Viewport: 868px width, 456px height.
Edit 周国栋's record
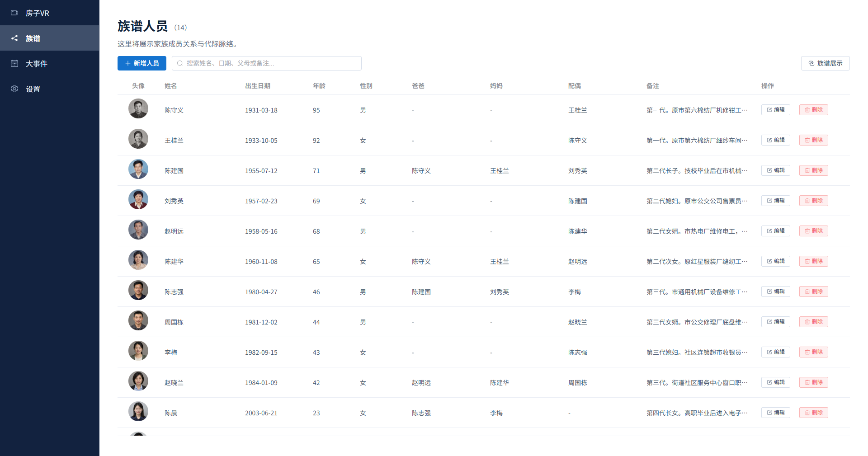(x=776, y=322)
